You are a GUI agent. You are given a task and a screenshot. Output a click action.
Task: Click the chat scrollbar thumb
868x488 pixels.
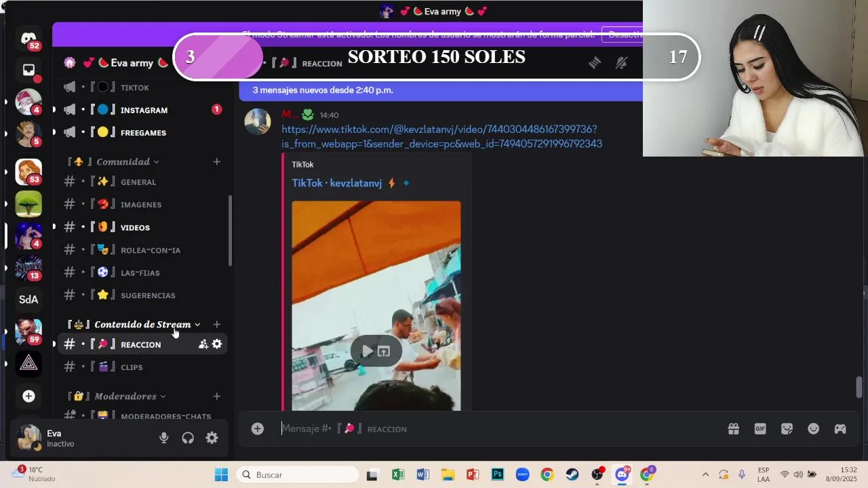[859, 388]
